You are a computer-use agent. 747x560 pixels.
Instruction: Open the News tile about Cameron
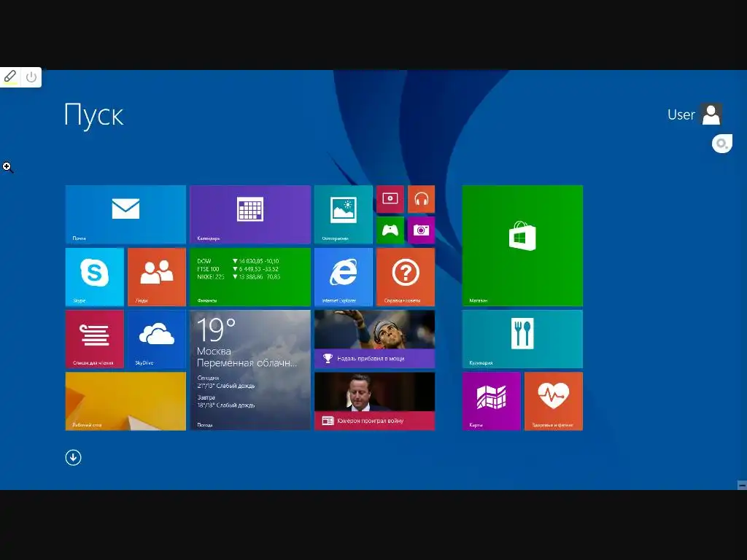pos(374,402)
